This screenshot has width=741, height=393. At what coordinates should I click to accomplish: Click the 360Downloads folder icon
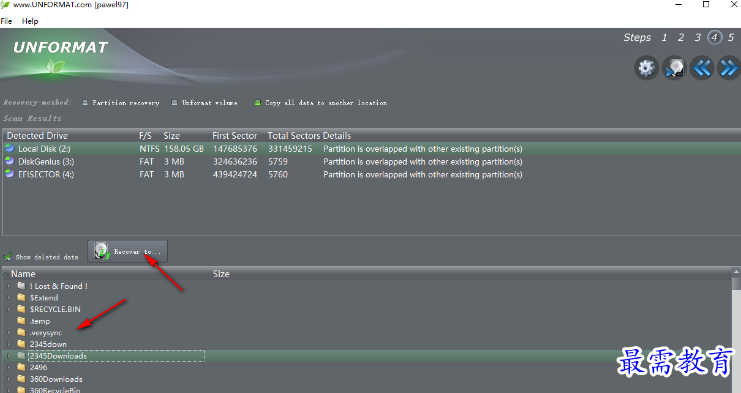pyautogui.click(x=21, y=378)
